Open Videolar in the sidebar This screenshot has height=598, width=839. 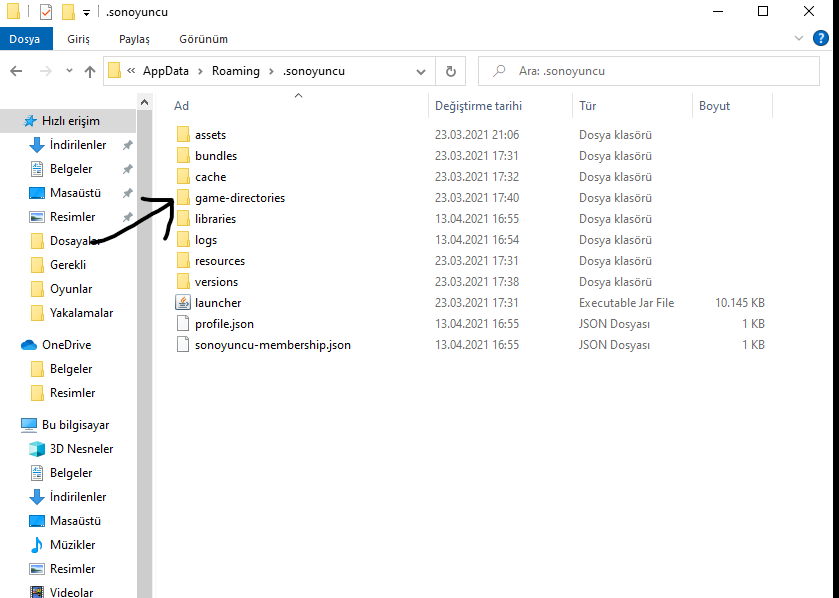61,592
